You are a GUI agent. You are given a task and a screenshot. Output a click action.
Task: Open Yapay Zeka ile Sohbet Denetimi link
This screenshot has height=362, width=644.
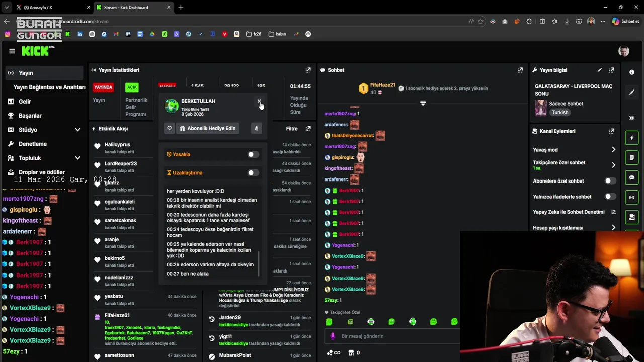pos(574,212)
